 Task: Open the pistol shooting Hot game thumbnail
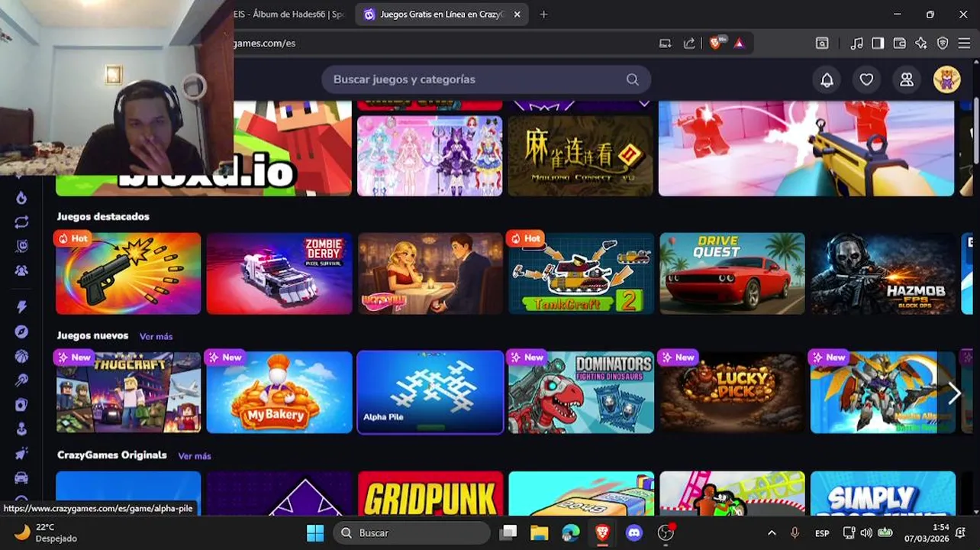click(x=128, y=273)
